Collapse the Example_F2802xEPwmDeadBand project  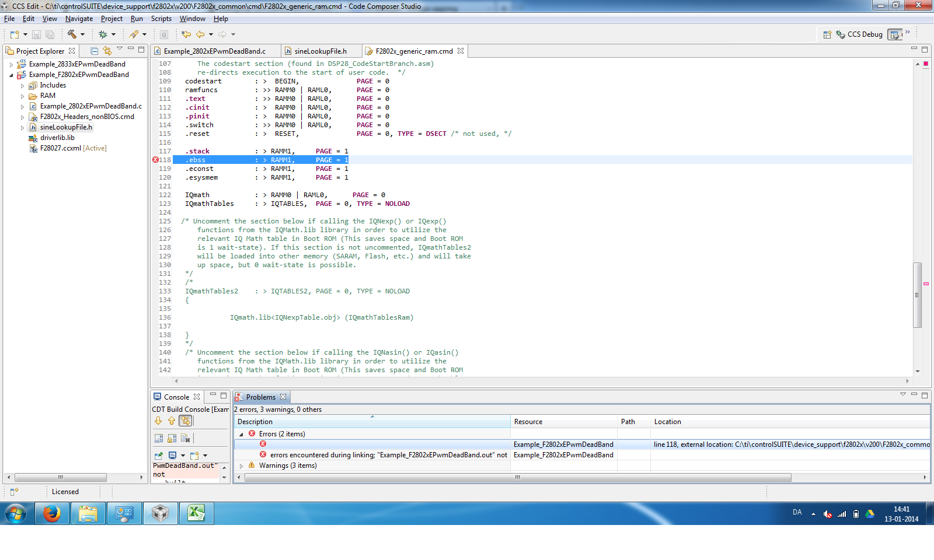click(x=11, y=75)
